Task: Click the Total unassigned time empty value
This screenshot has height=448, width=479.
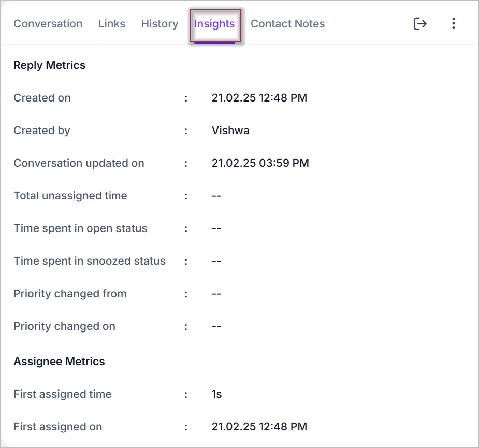Action: [216, 196]
